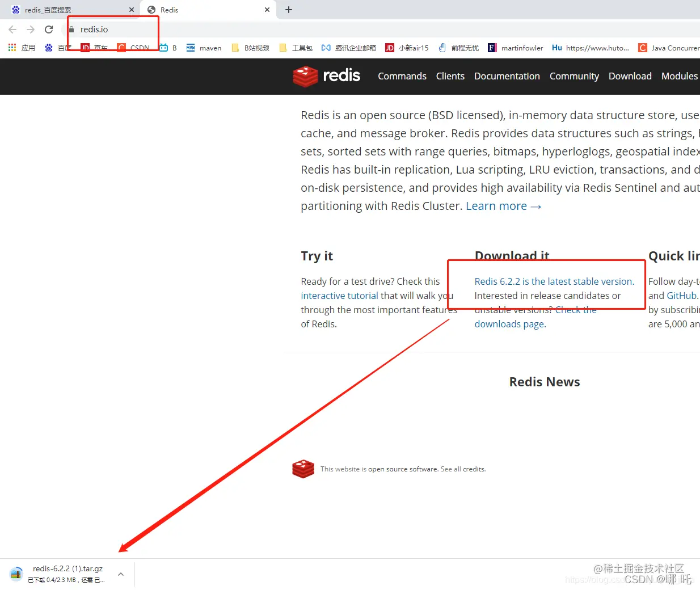Open the Clients menu item
The image size is (700, 590).
tap(450, 76)
